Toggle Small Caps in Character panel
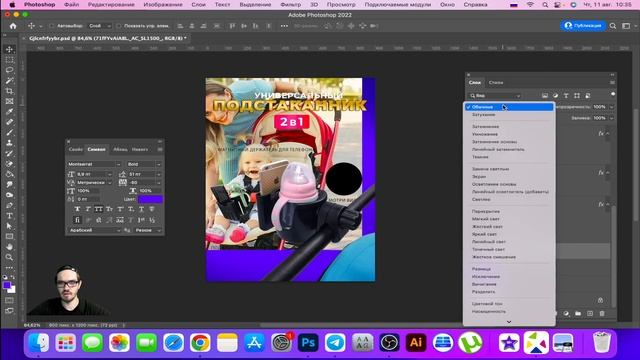640x360 pixels. 109,209
